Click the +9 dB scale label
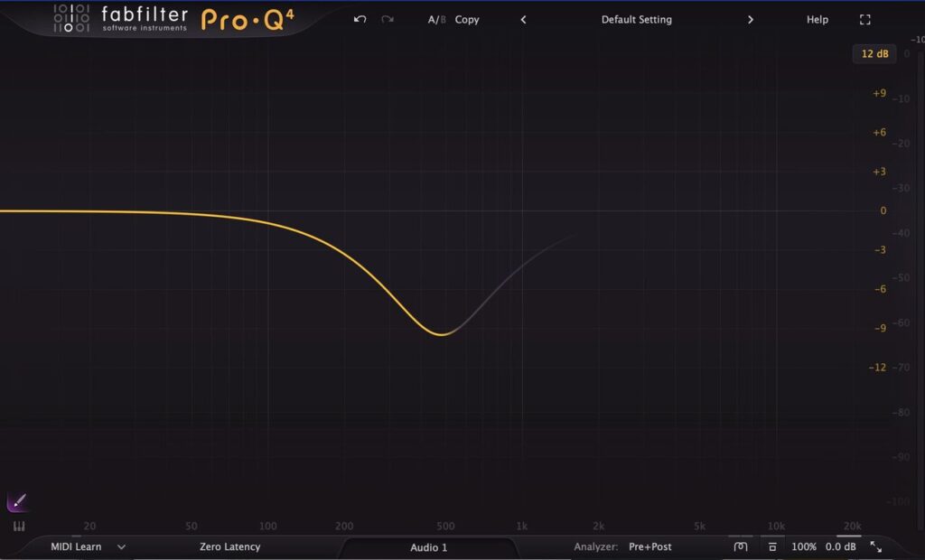Screen dimensions: 925x560 click(879, 93)
